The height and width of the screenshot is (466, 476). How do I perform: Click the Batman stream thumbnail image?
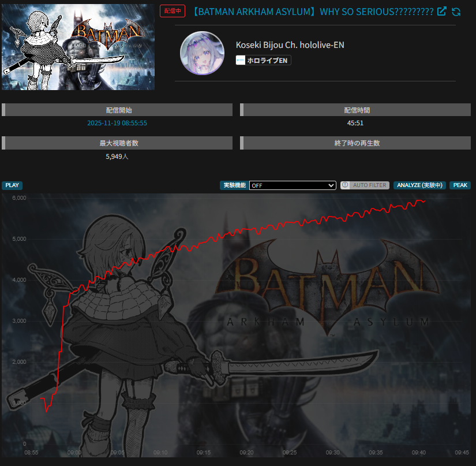78,47
